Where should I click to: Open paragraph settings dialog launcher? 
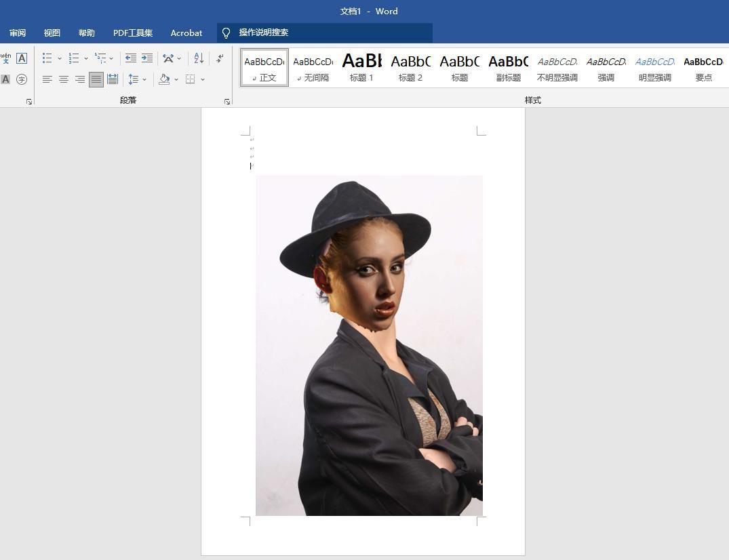226,102
